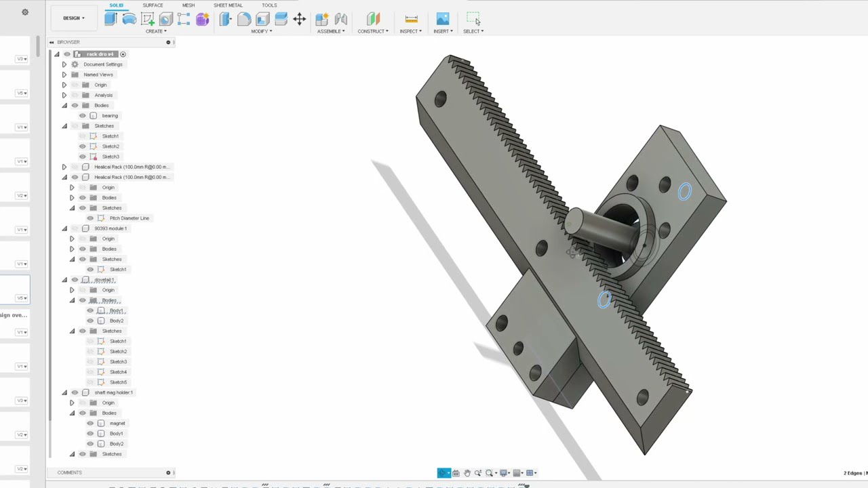
Task: Open the INSERT dropdown menu
Action: click(443, 31)
